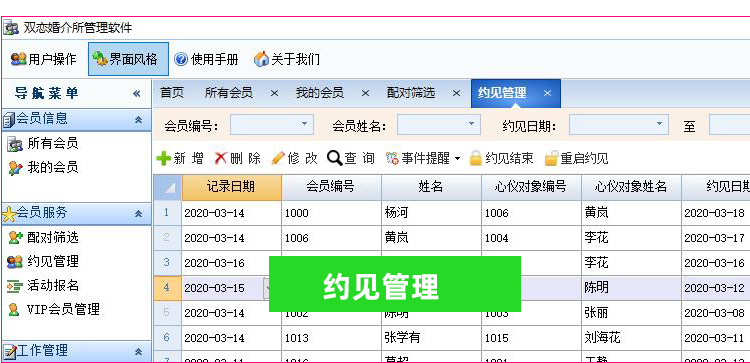Click the name cell 张学有
Screen dimensions: 750x363
431,338
